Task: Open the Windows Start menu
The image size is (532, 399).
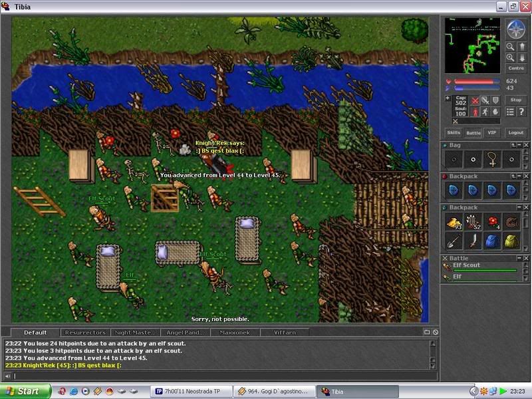Action: (25, 391)
